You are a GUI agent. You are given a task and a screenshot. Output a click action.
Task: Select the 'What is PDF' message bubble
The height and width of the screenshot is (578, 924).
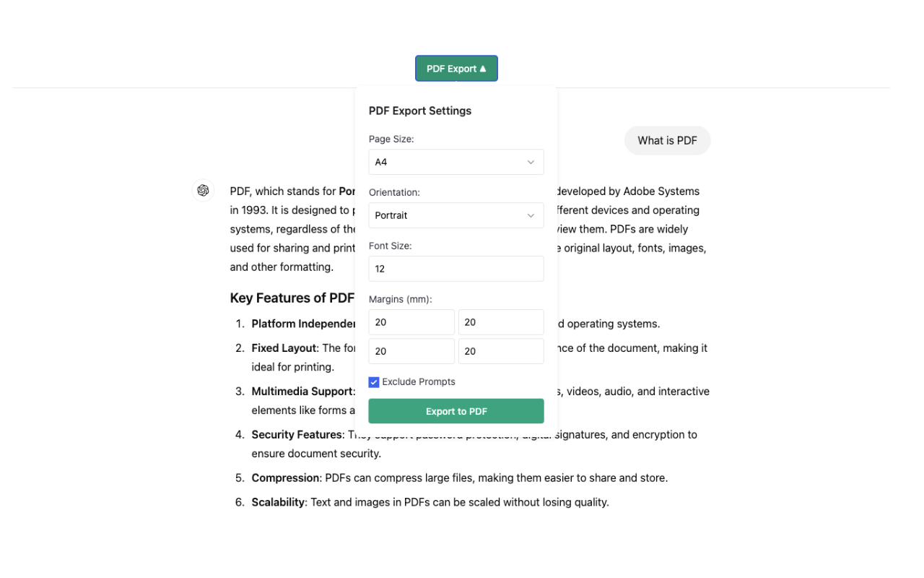(x=667, y=140)
